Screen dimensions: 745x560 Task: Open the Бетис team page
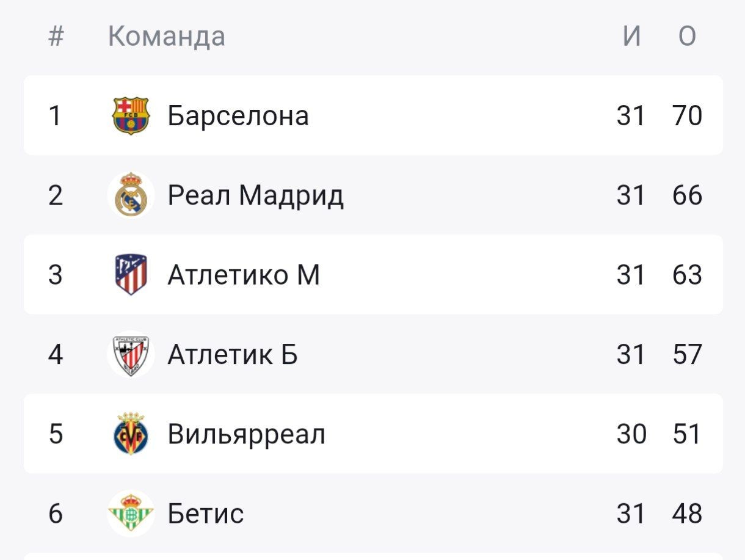(x=206, y=514)
